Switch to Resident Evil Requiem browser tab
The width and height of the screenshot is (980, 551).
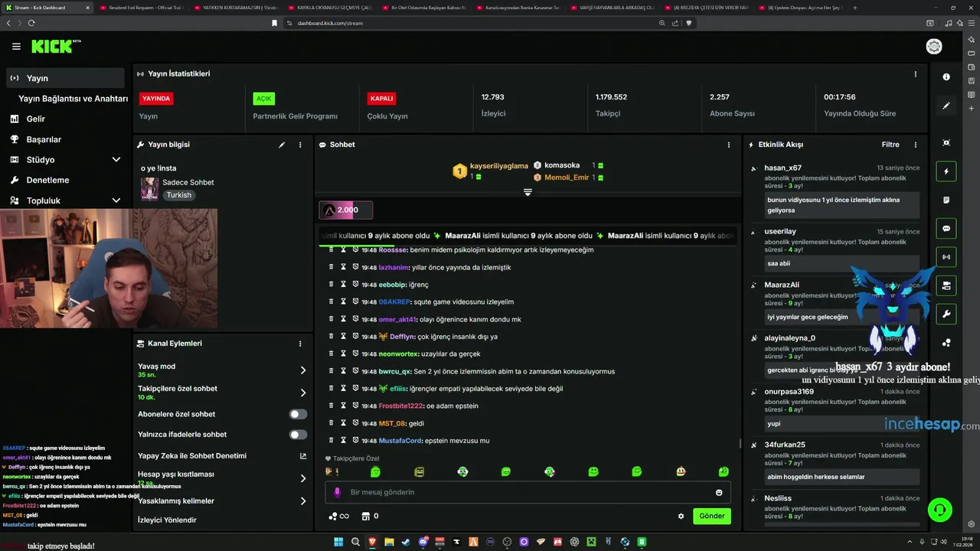click(x=141, y=8)
